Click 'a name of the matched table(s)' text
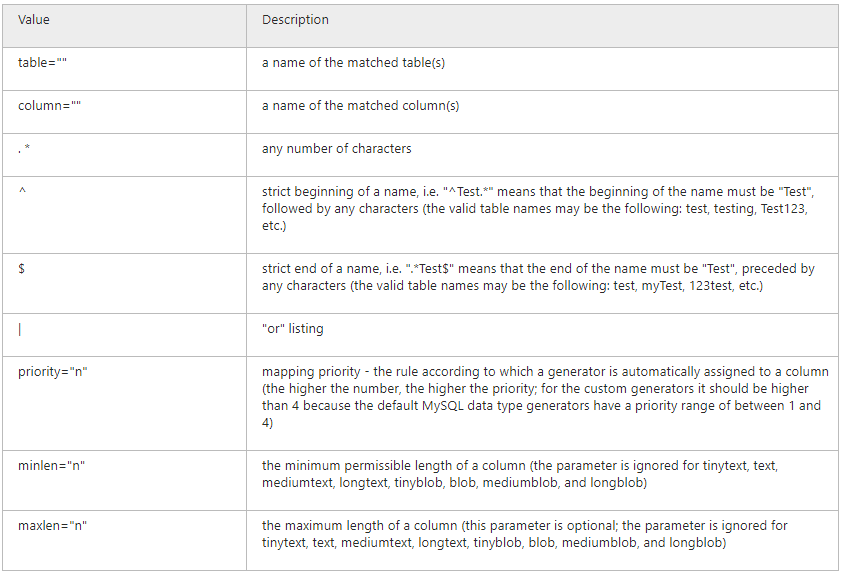The image size is (842, 573). 353,63
